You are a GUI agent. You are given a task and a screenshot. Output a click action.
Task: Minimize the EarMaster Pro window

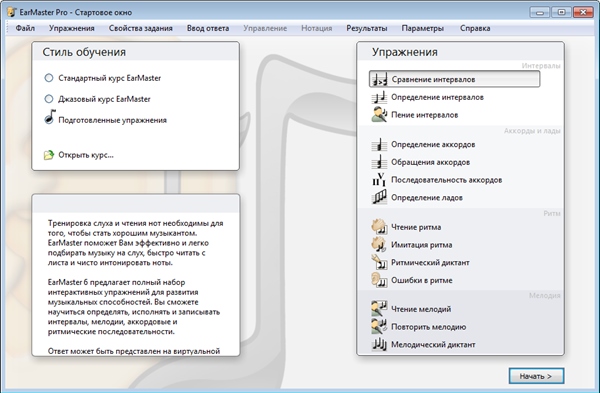point(540,12)
